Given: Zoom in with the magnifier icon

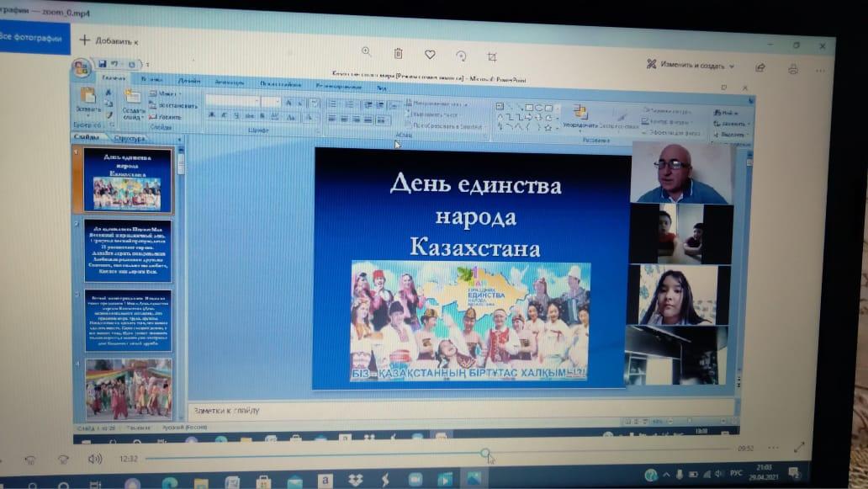Looking at the screenshot, I should (x=366, y=51).
